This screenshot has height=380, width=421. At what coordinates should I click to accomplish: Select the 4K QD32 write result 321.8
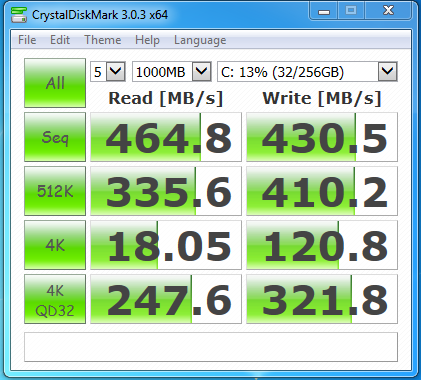[x=322, y=299]
